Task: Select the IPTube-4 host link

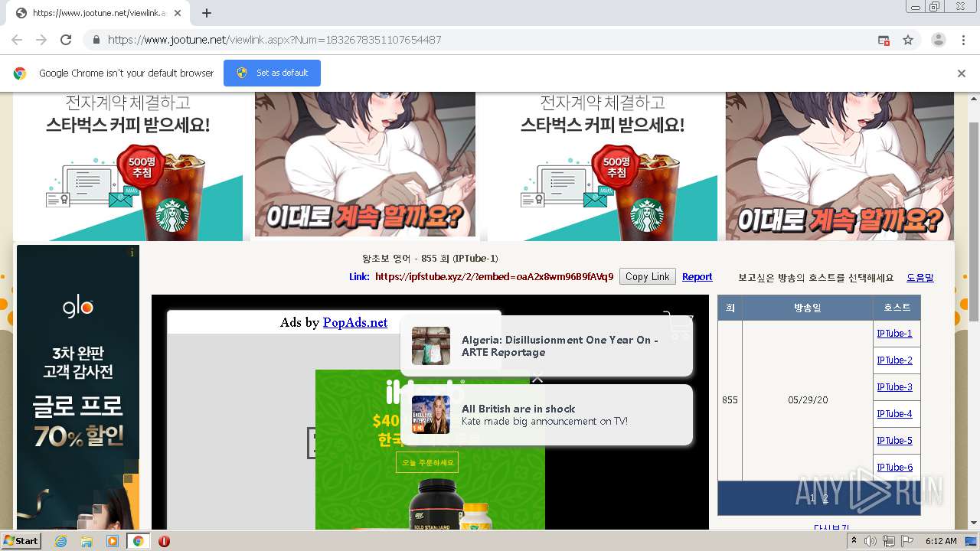Action: tap(894, 414)
